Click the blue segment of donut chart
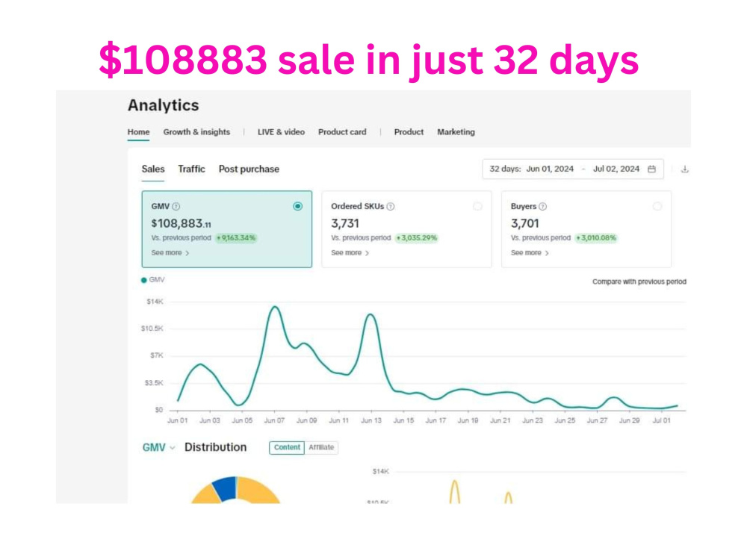This screenshot has height=560, width=747. (226, 488)
